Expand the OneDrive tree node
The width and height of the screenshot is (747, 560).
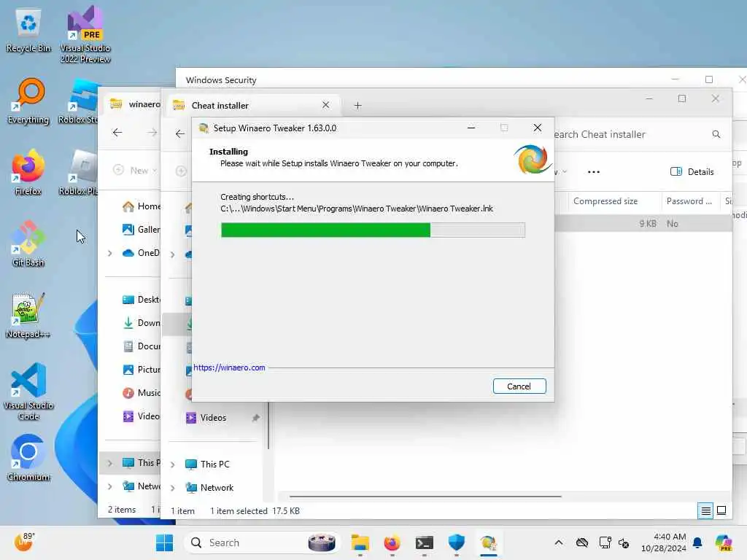[x=110, y=253]
